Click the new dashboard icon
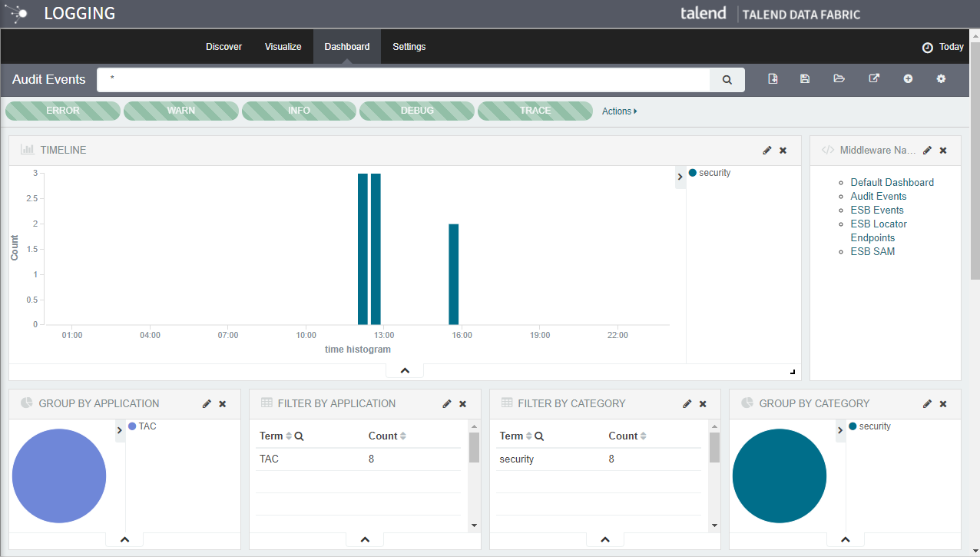Image resolution: width=980 pixels, height=557 pixels. tap(773, 79)
